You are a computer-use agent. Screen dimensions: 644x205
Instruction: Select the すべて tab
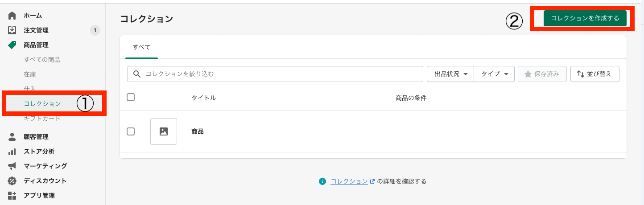[141, 47]
